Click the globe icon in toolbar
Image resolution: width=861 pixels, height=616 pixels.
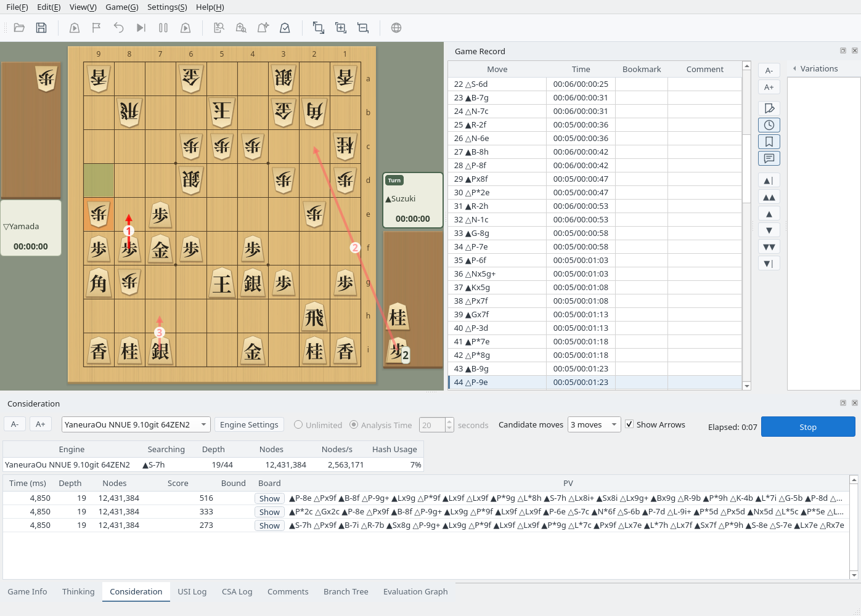(x=396, y=28)
